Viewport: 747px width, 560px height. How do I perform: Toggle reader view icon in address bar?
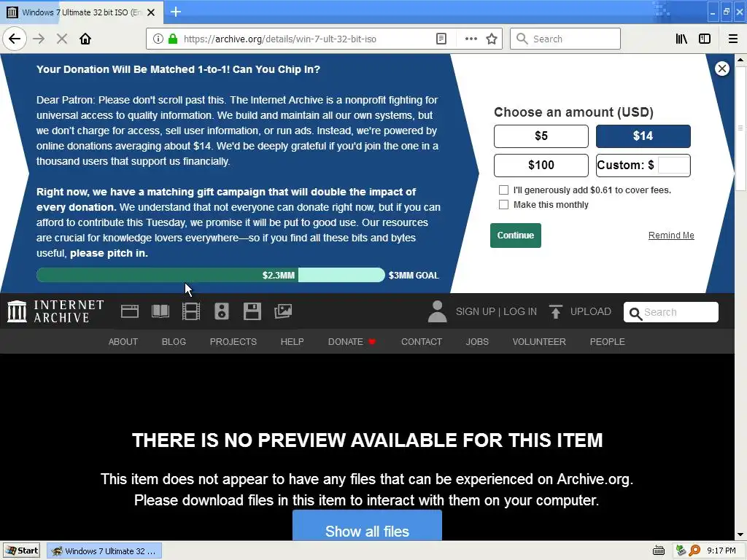(441, 39)
